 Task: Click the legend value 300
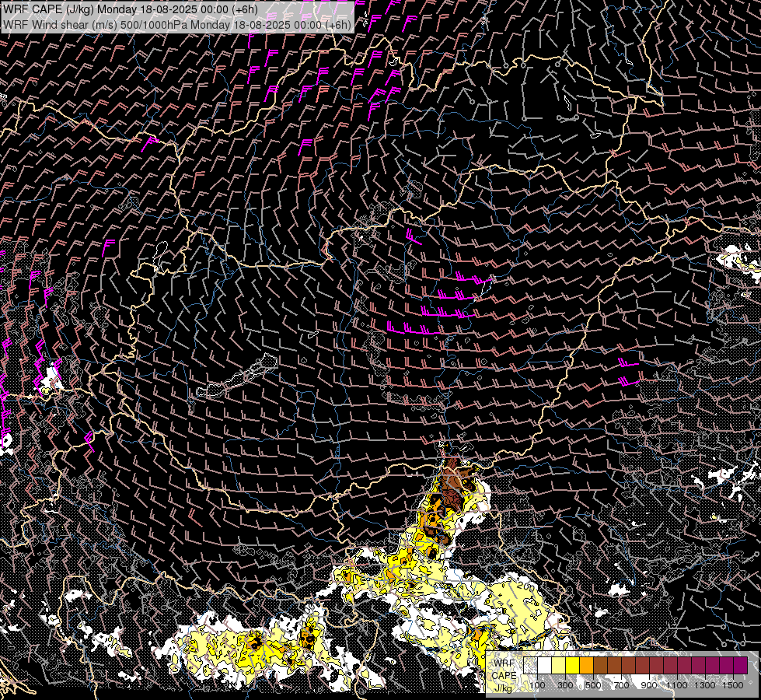pos(565,685)
